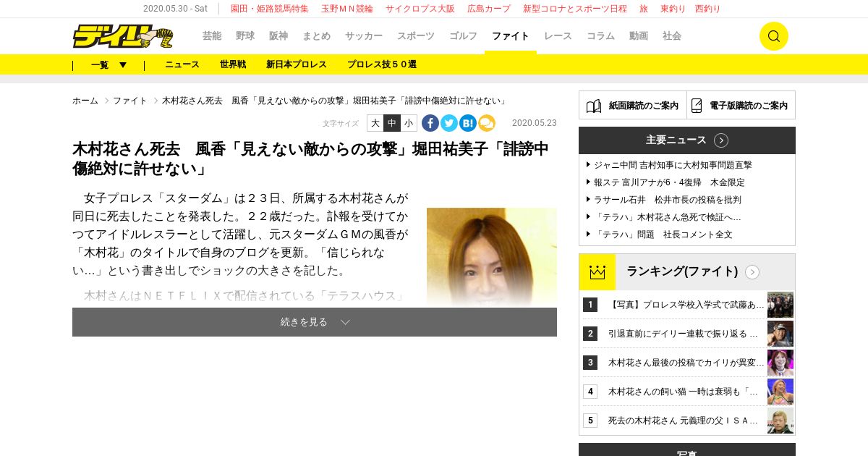Click rank 1 article thumbnail
The width and height of the screenshot is (868, 456).
coord(780,305)
